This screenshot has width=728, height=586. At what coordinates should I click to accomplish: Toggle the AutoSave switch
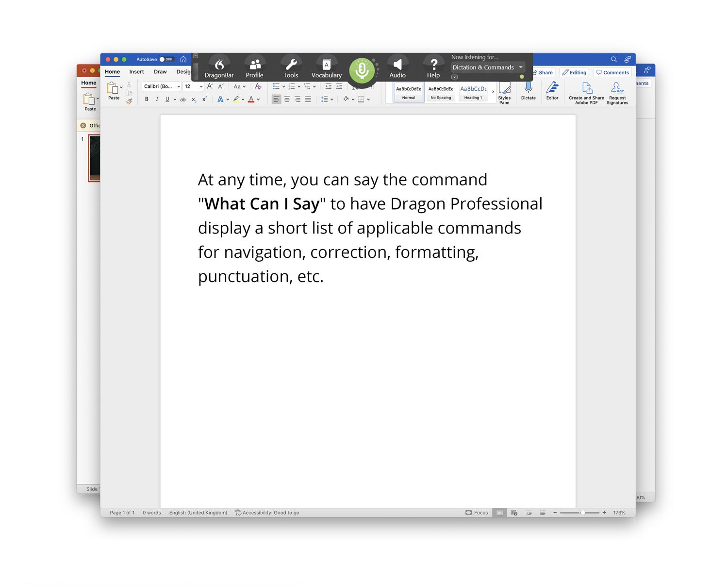[x=166, y=59]
